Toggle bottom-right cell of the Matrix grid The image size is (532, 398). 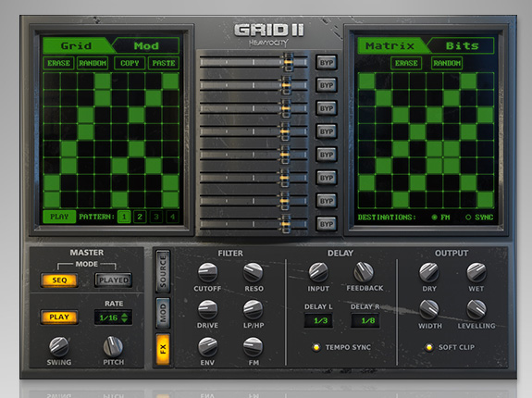[x=485, y=200]
